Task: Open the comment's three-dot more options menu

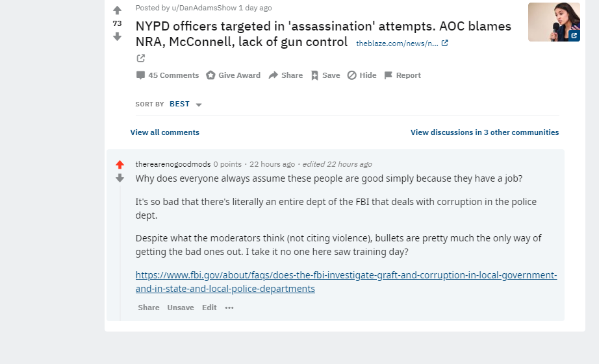Action: pos(229,308)
